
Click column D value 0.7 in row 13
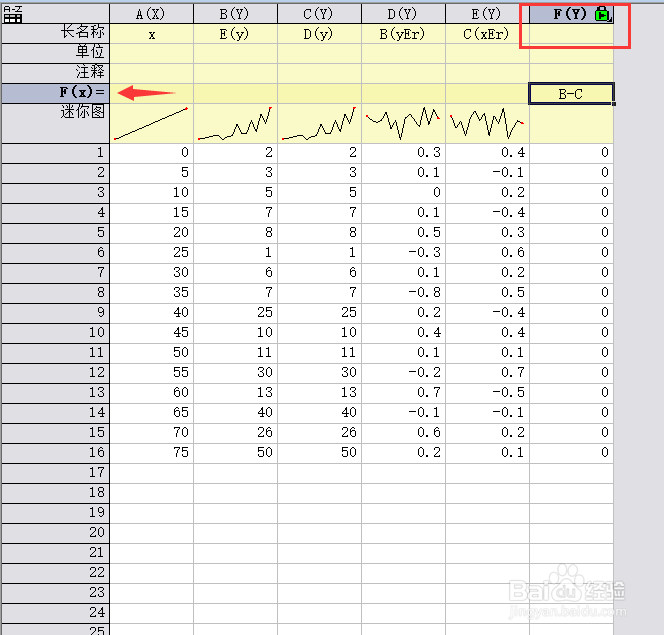pyautogui.click(x=403, y=392)
